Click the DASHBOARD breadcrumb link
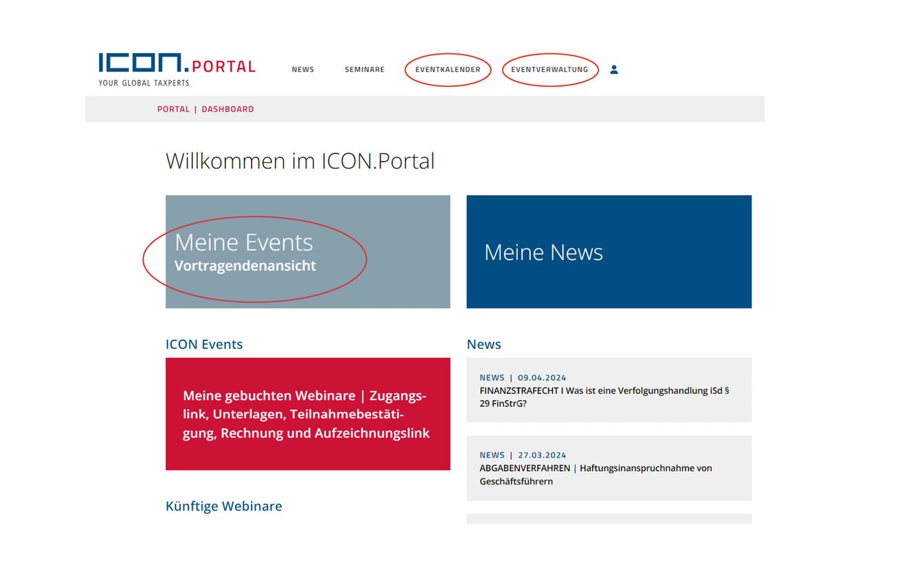The image size is (924, 567). [228, 109]
